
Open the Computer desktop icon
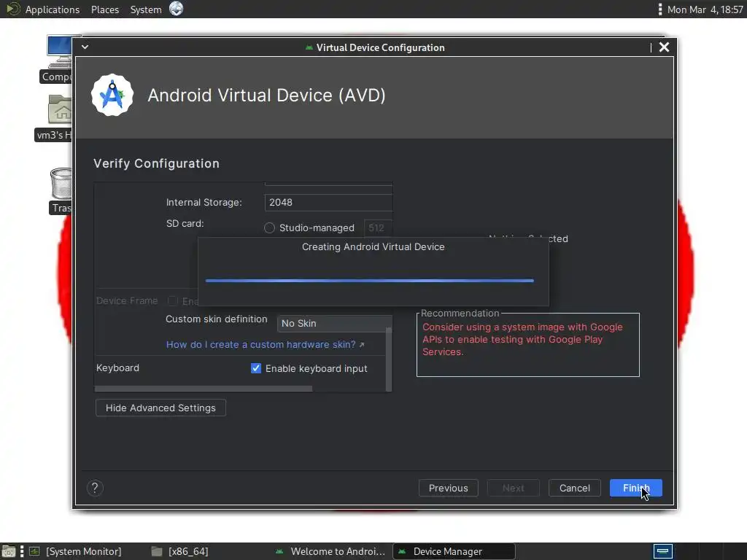(x=60, y=52)
